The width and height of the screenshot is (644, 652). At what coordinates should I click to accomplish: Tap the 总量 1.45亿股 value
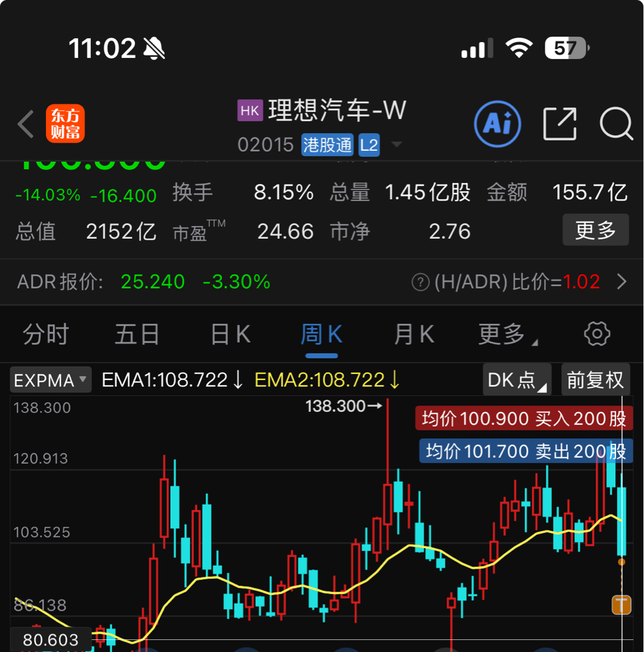[428, 192]
